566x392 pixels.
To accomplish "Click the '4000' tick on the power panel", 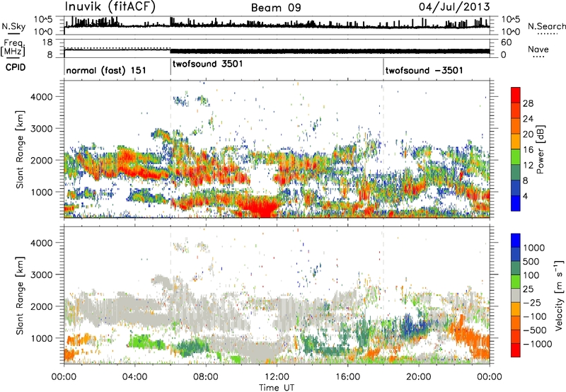I will [41, 97].
